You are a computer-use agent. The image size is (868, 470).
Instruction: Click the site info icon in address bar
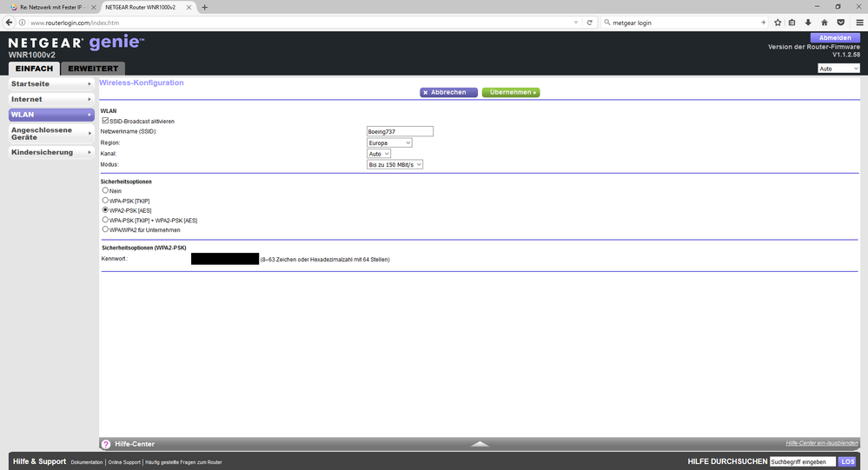point(22,23)
